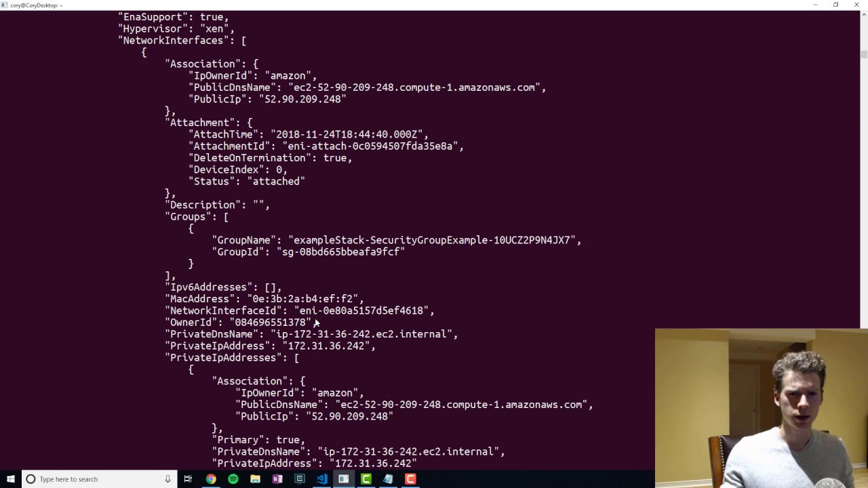
Task: Open OneNote from the taskbar
Action: click(x=277, y=479)
